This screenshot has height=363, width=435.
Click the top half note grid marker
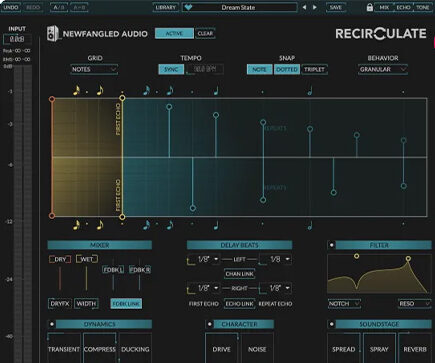[x=310, y=91]
